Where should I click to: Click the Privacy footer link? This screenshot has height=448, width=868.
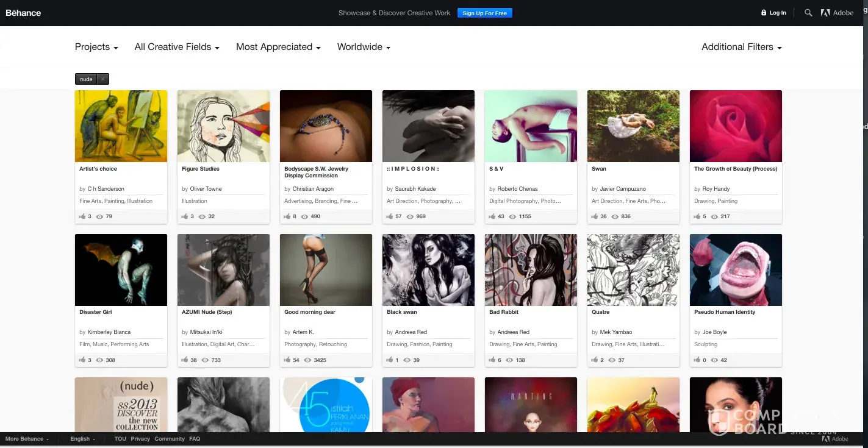pyautogui.click(x=140, y=439)
